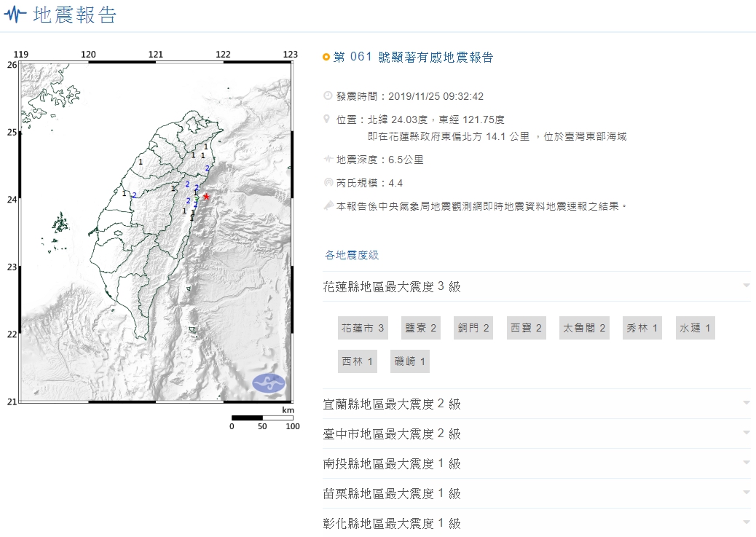Open the 第 061 號顯著有感地震報告 title
The image size is (756, 537).
[413, 58]
